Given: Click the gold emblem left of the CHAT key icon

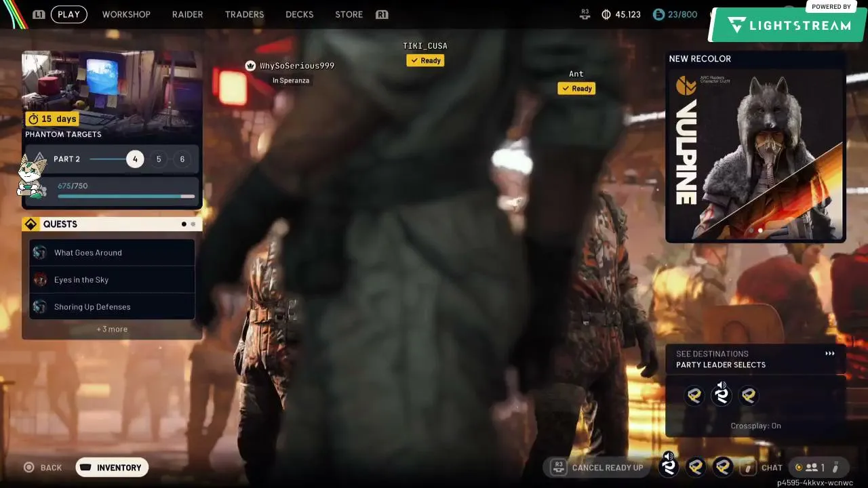Looking at the screenshot, I should point(723,467).
